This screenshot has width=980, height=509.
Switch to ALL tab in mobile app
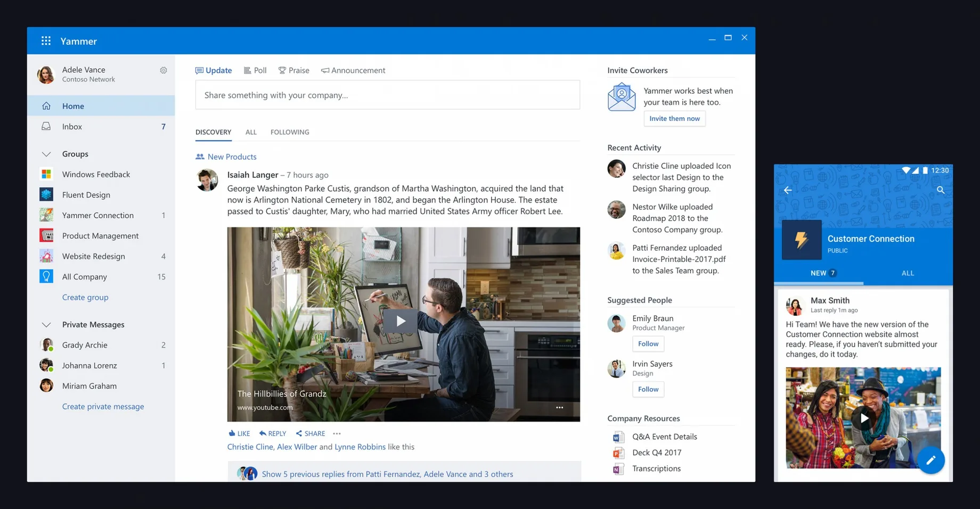point(908,273)
